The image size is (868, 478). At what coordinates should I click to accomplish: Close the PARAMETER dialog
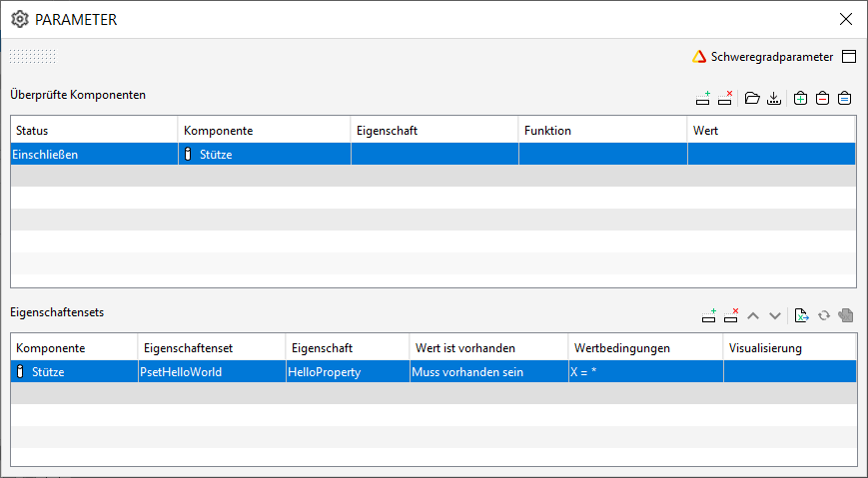click(x=846, y=19)
